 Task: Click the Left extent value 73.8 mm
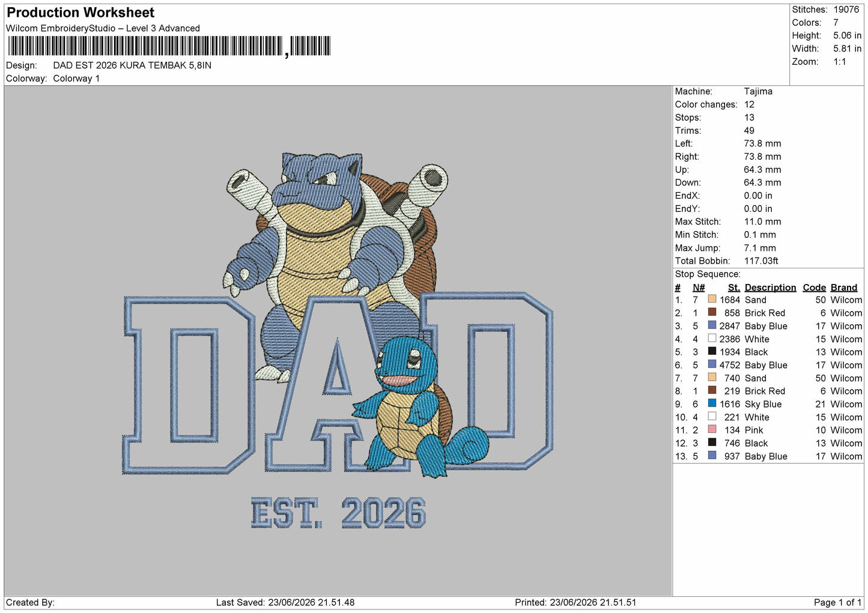762,143
